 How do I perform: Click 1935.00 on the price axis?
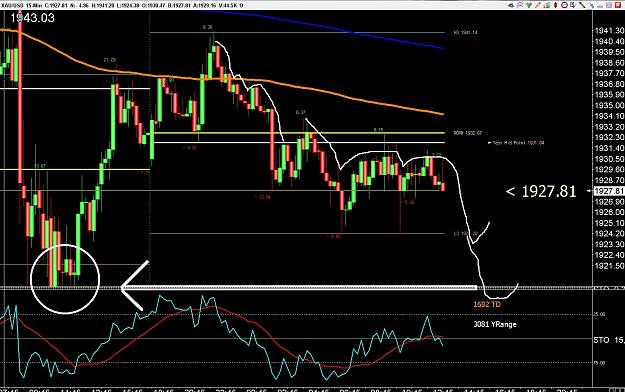click(x=609, y=106)
